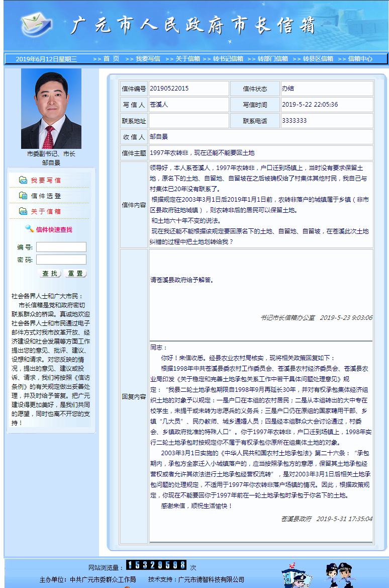Click the folder icon beside 信件选登
The image size is (389, 588).
[23, 195]
